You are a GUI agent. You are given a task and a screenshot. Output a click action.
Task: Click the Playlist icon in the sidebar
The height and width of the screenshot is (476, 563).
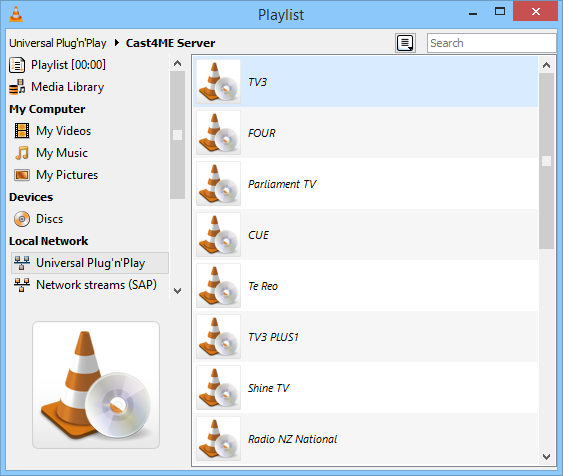17,65
